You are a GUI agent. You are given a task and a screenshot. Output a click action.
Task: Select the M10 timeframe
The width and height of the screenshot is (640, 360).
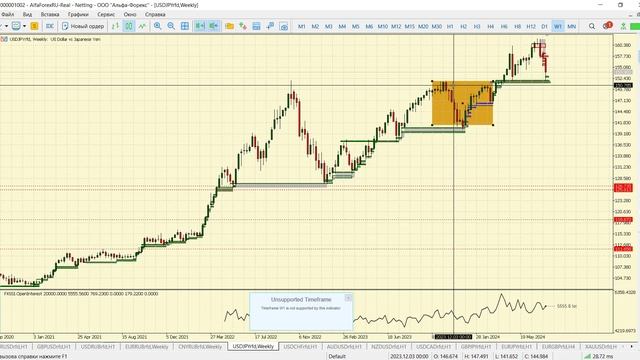pos(382,26)
